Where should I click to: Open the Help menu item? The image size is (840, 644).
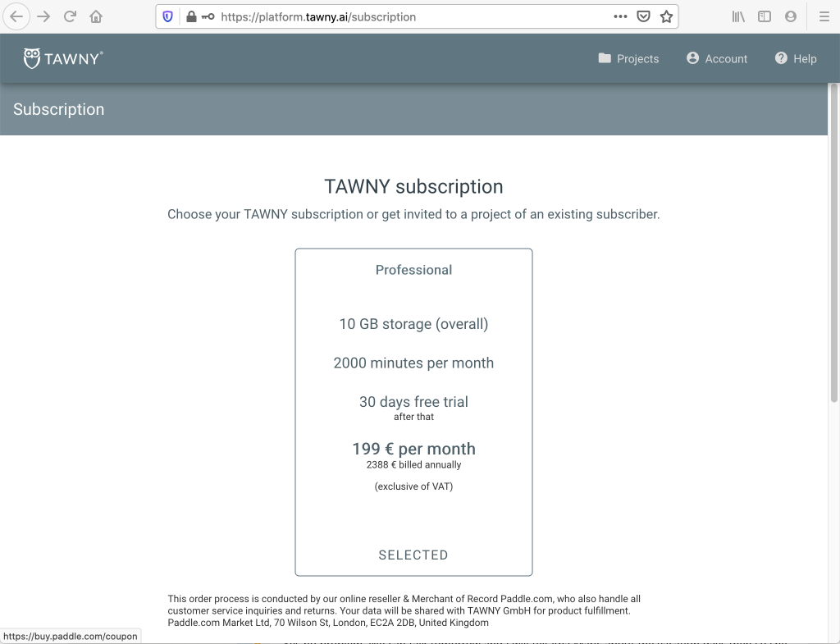click(796, 58)
